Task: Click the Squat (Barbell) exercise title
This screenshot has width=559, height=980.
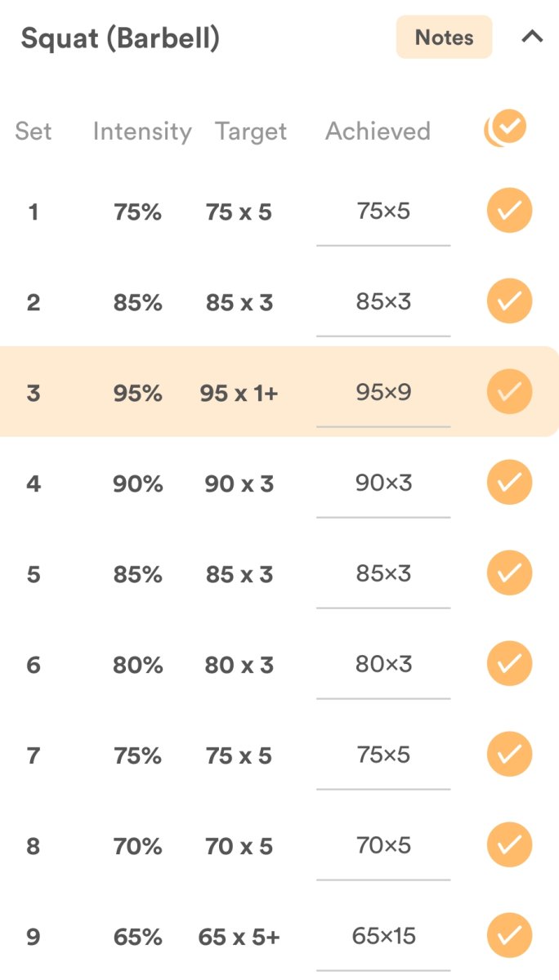Action: [120, 38]
